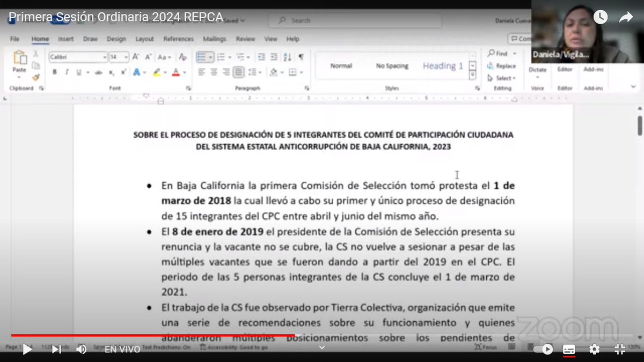Skip to next video

point(56,349)
